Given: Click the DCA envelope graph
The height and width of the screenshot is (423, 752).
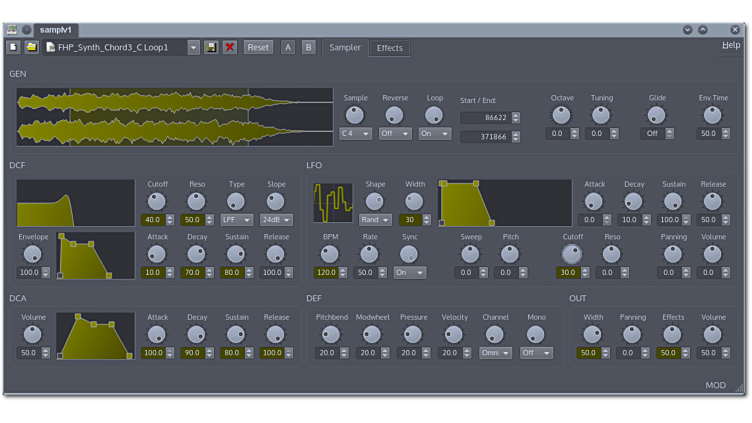Looking at the screenshot, I should 95,336.
